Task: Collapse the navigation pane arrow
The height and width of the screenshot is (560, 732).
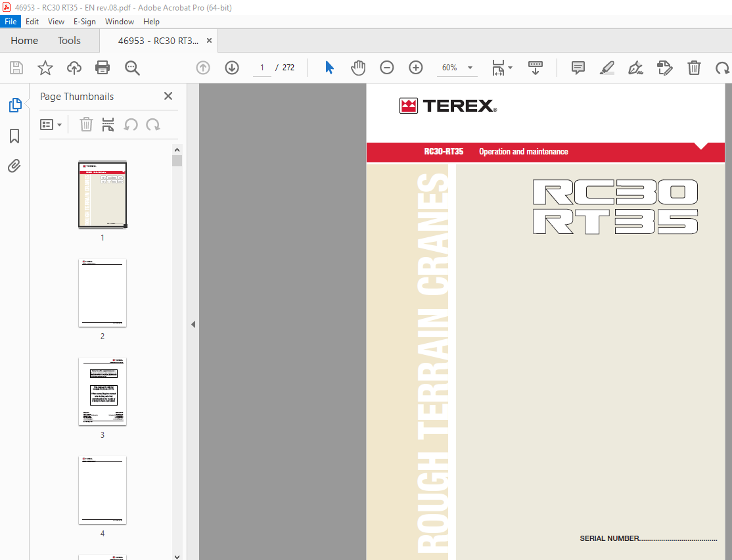Action: pyautogui.click(x=193, y=324)
